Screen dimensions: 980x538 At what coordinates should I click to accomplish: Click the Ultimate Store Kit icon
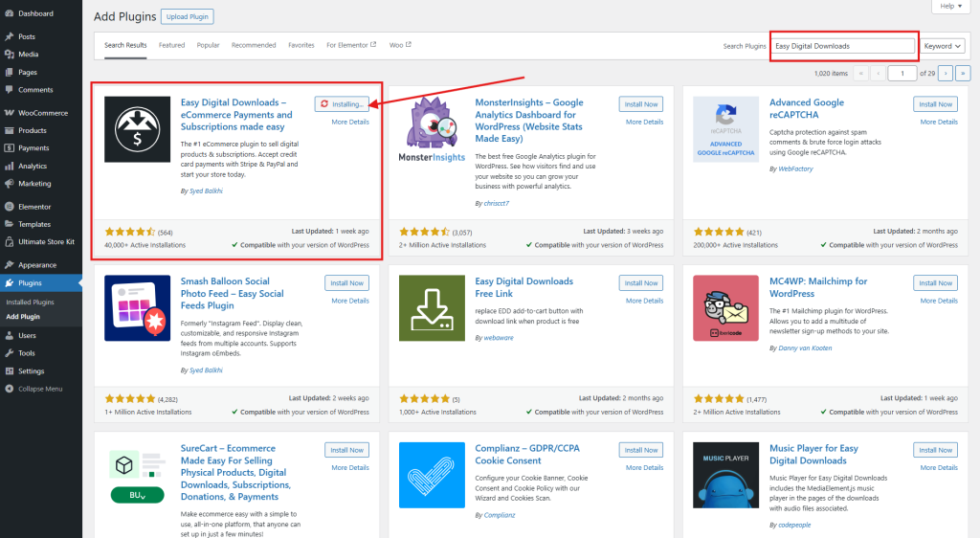coord(9,242)
